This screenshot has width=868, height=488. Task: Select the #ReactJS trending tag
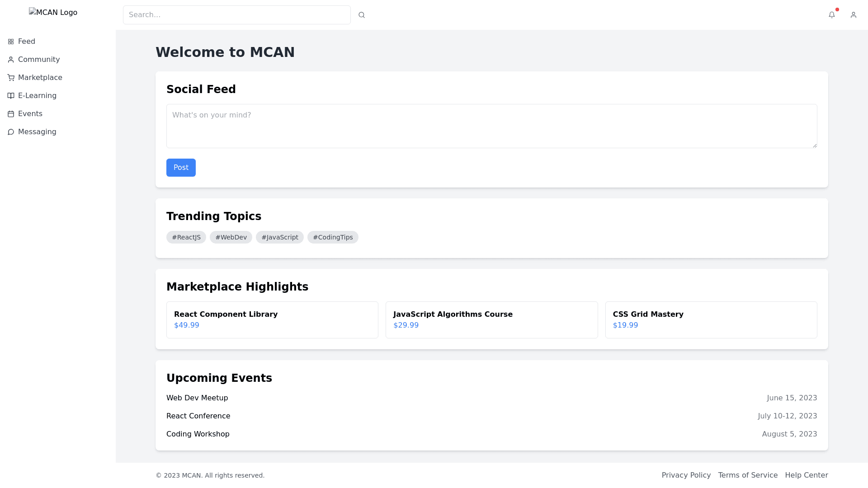coord(186,237)
